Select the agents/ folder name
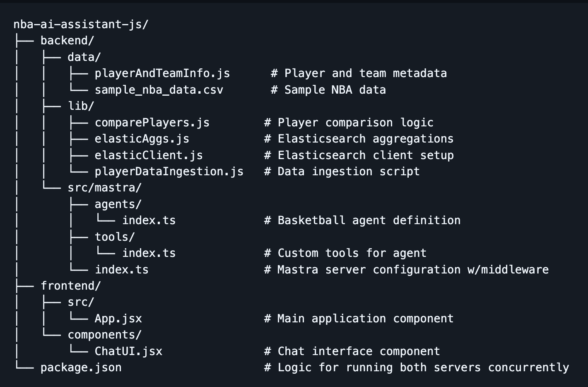 (x=118, y=204)
